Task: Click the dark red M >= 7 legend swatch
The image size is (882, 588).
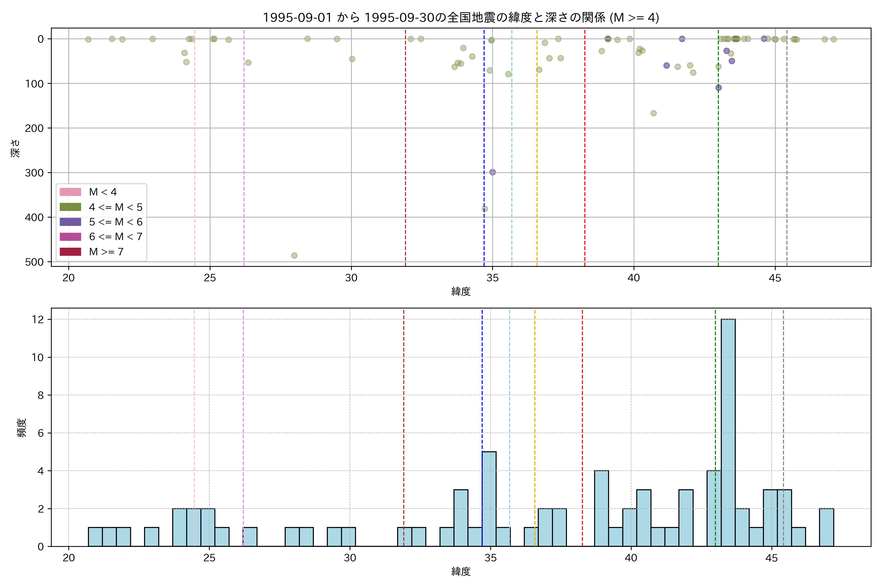Action: [x=70, y=252]
